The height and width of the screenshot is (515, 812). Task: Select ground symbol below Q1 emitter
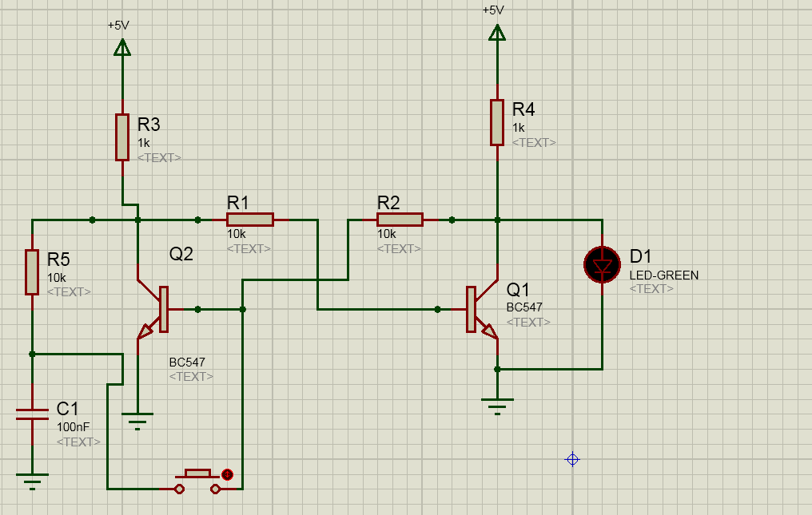click(x=497, y=407)
